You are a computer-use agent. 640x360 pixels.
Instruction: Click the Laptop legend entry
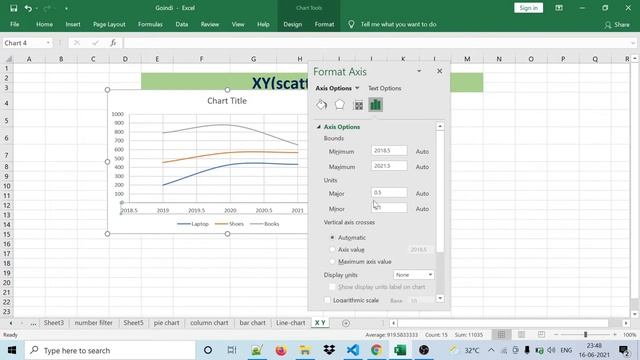pos(193,224)
